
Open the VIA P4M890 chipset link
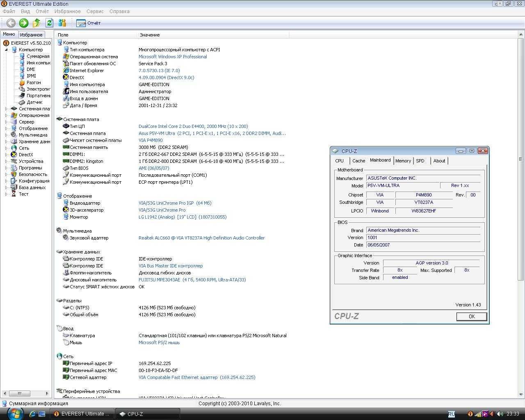[151, 140]
